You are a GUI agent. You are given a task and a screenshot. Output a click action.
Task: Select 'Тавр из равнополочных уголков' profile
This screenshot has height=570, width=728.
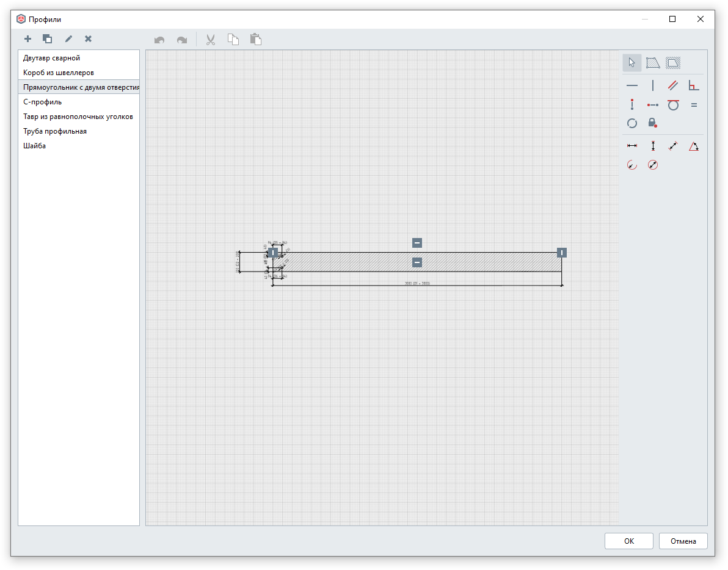click(79, 117)
